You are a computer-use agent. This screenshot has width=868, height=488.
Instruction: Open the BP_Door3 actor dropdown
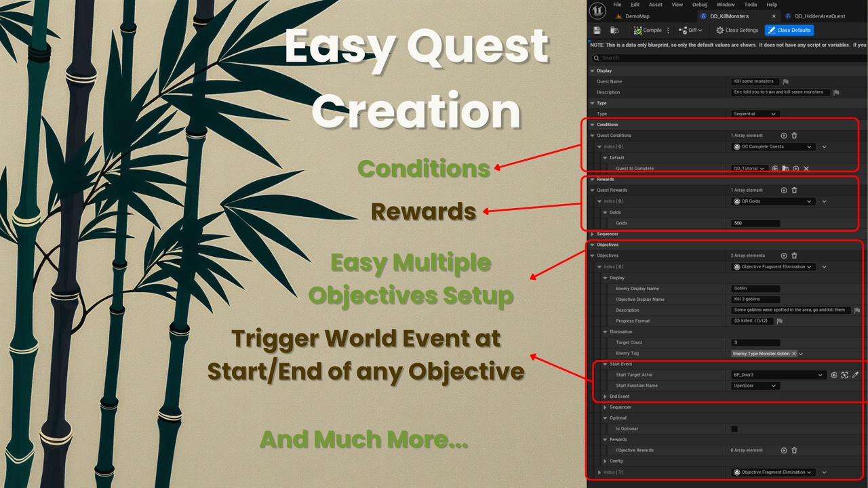[778, 375]
